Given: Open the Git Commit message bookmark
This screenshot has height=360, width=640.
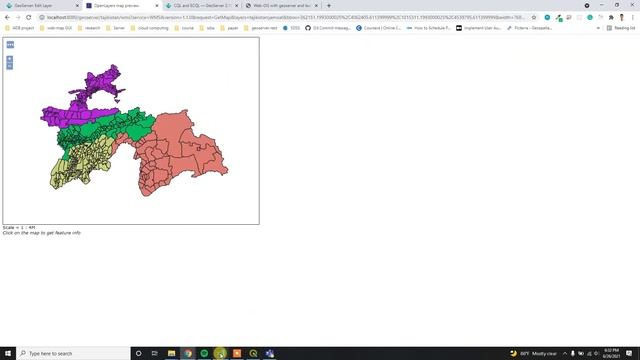Looking at the screenshot, I should pos(328,28).
